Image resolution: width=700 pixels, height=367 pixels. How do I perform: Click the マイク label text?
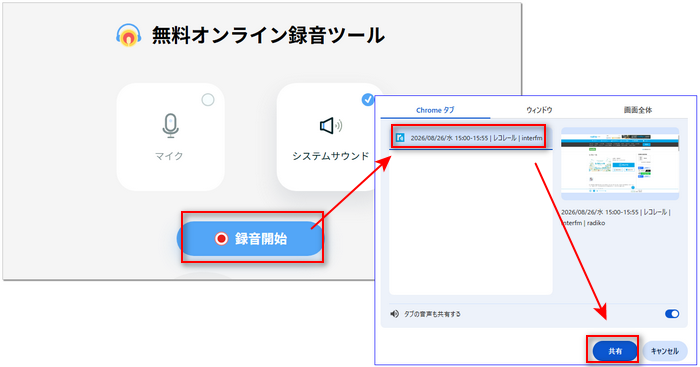coord(169,156)
